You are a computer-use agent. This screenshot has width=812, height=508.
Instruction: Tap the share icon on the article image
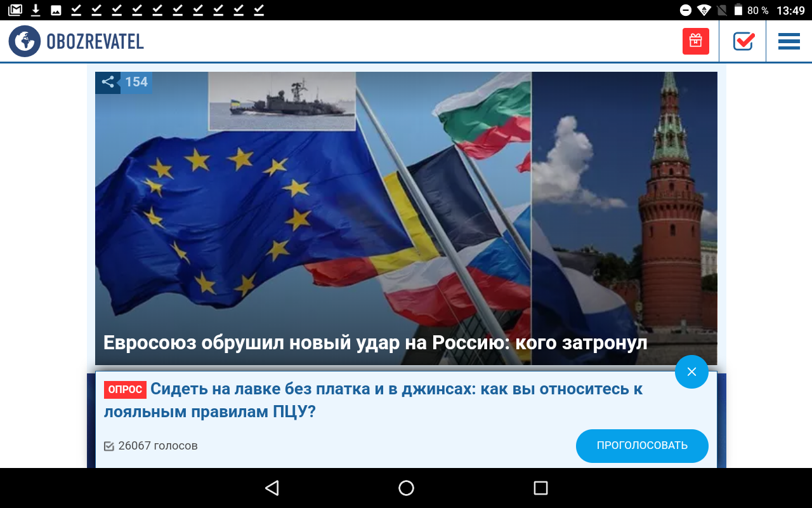click(x=108, y=82)
